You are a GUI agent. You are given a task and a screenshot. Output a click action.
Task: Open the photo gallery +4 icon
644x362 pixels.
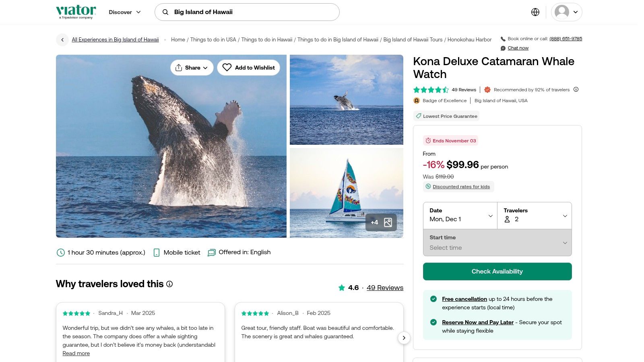381,222
